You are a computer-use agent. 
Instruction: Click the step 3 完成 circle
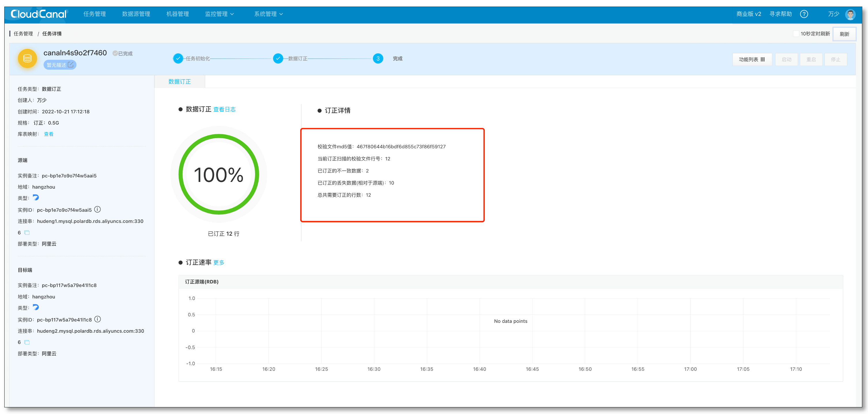click(378, 58)
